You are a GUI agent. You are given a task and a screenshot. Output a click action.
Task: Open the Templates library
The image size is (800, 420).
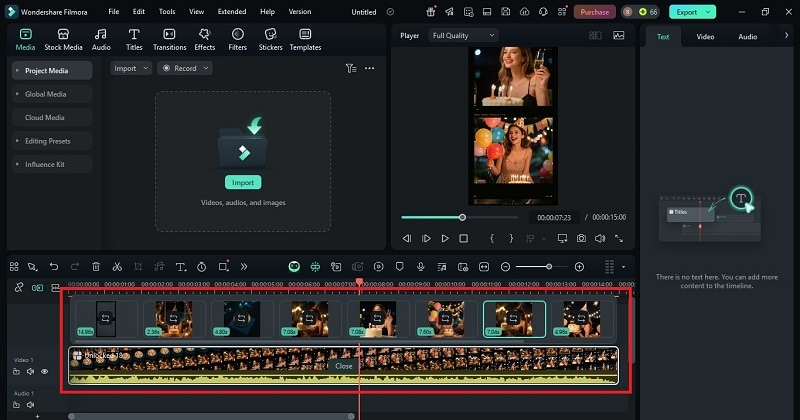[305, 39]
